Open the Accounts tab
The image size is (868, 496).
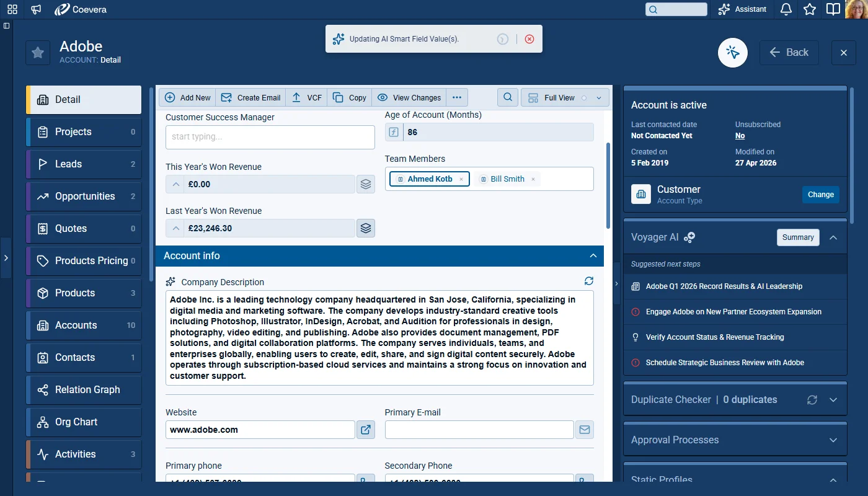point(84,325)
